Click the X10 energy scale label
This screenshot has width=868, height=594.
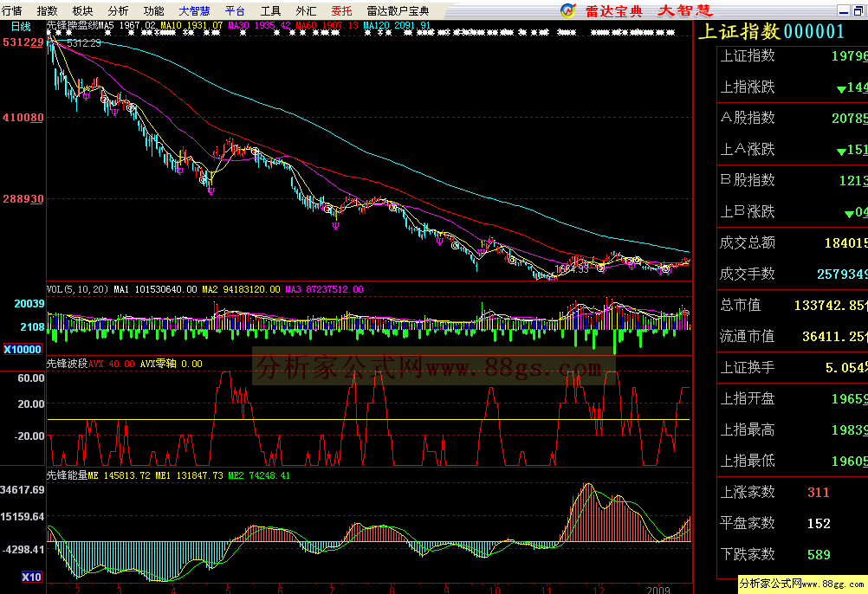pos(31,577)
